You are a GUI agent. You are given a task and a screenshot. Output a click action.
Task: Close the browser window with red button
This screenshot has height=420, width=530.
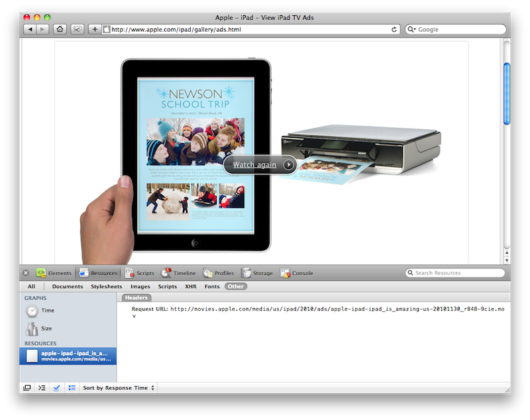pos(26,17)
